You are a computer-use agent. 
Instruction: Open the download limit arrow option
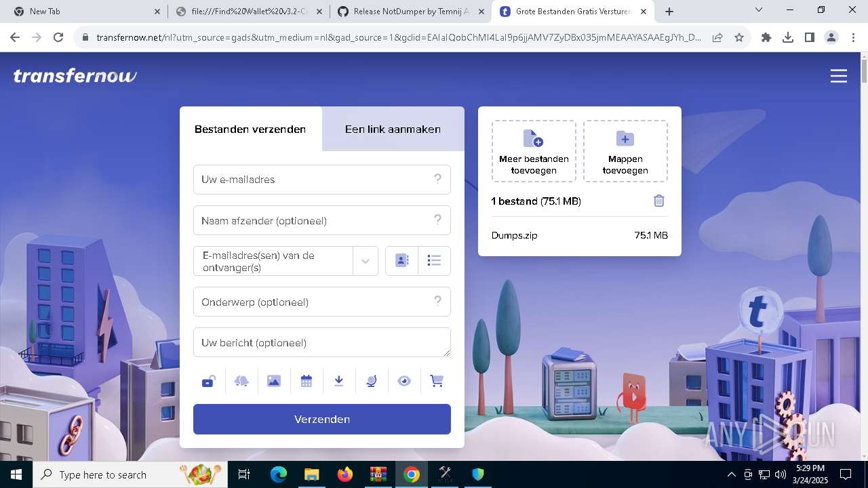(339, 382)
